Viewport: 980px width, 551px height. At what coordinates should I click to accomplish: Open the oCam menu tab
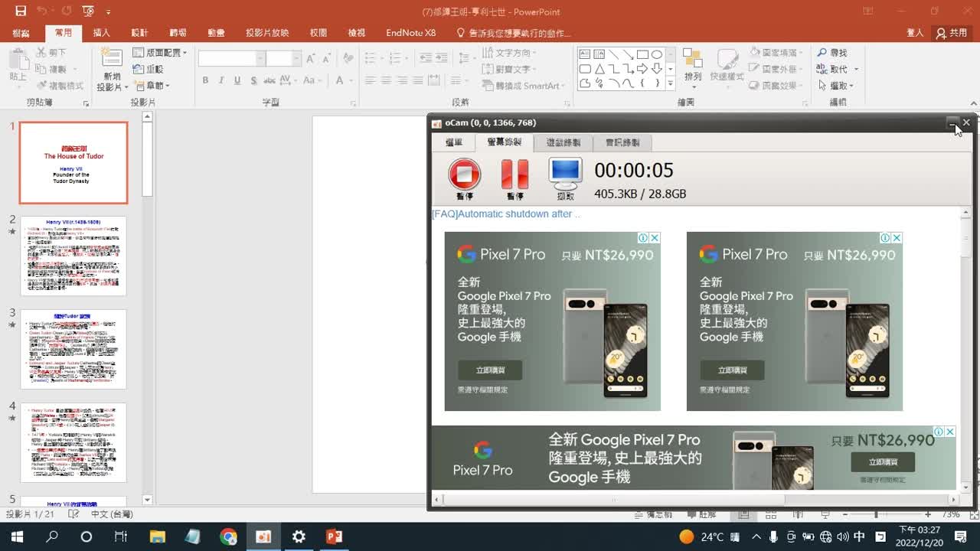point(454,142)
